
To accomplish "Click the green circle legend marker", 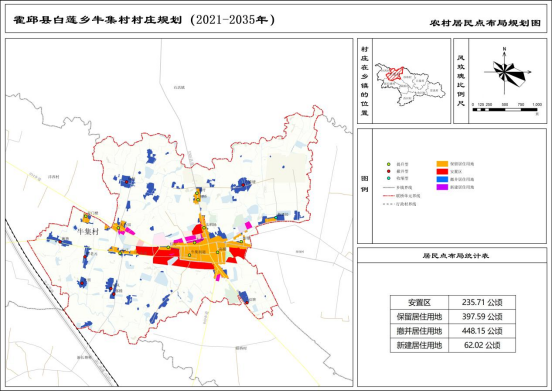I will click(389, 164).
